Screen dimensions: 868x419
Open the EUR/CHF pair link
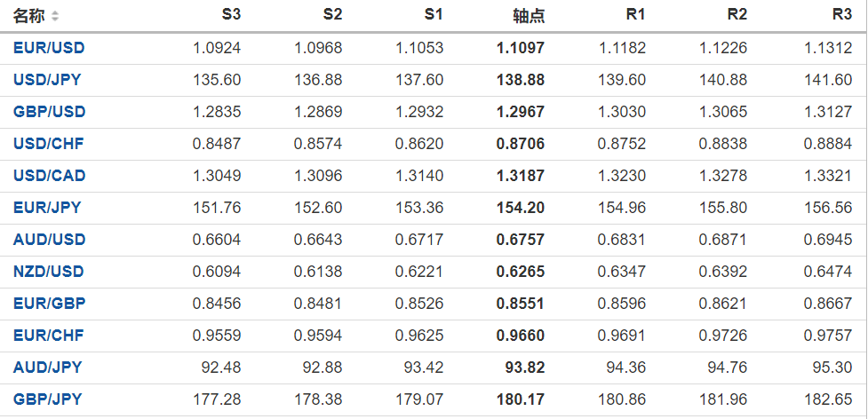coord(49,336)
